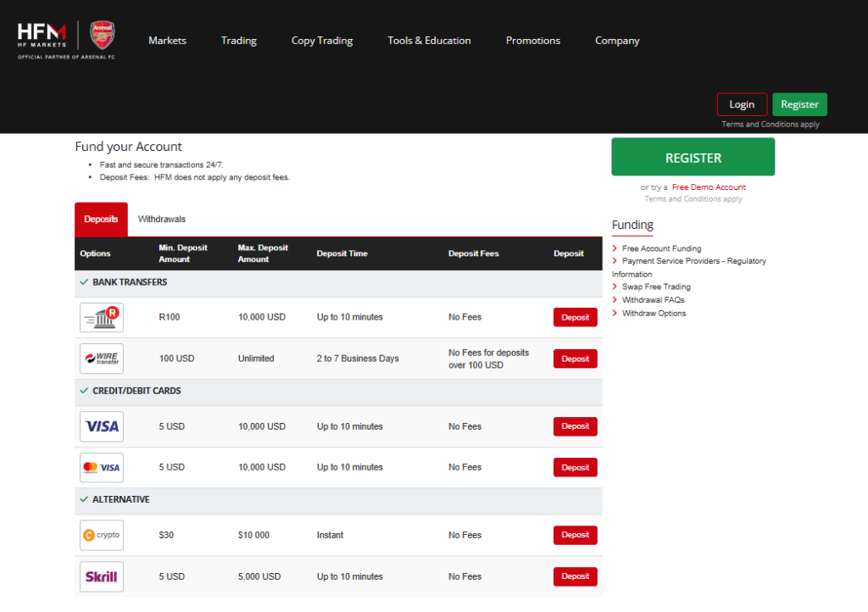
Task: Click Deposit for Skrill row
Action: coord(576,576)
